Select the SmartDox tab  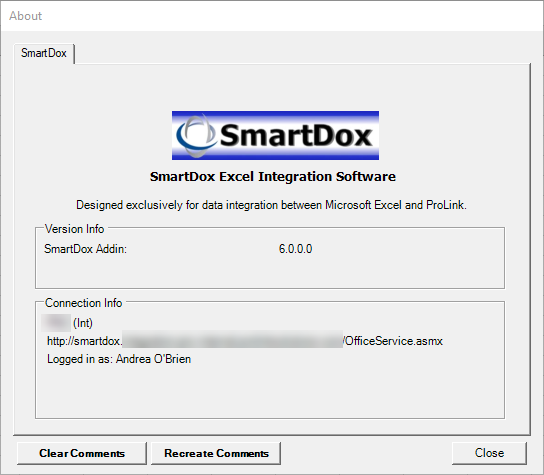[44, 53]
